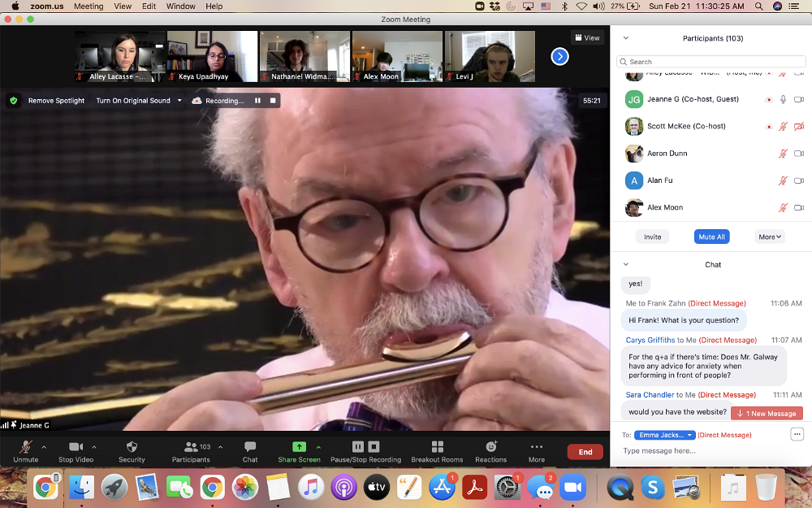Open Breakout Rooms

pyautogui.click(x=437, y=451)
